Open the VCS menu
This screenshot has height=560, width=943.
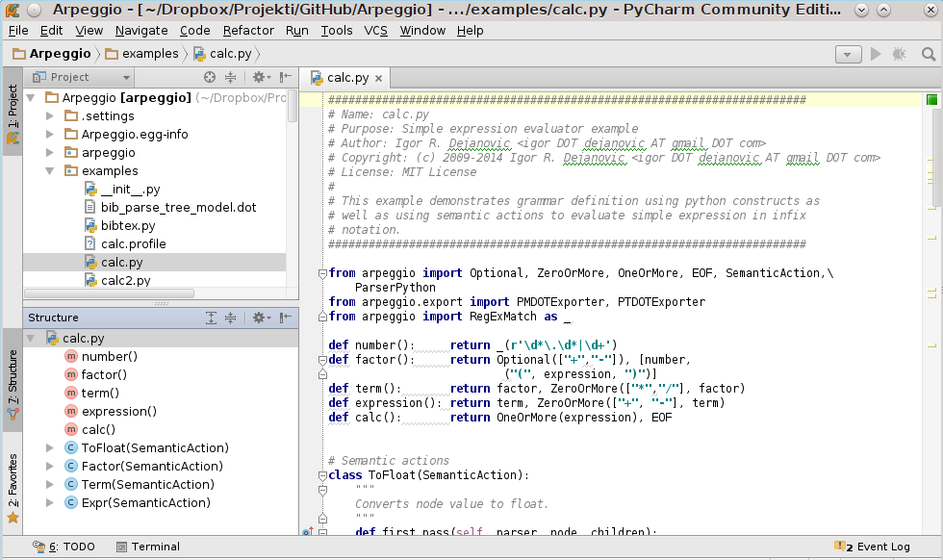tap(375, 31)
